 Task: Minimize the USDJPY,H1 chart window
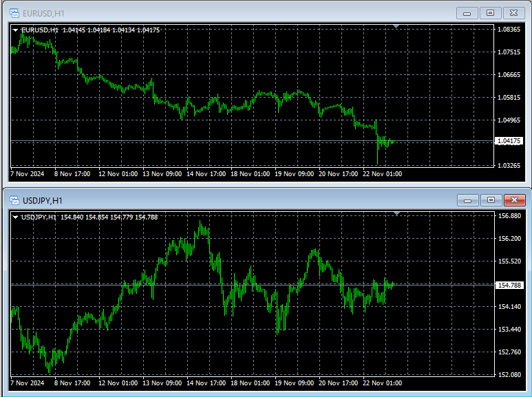click(x=468, y=200)
